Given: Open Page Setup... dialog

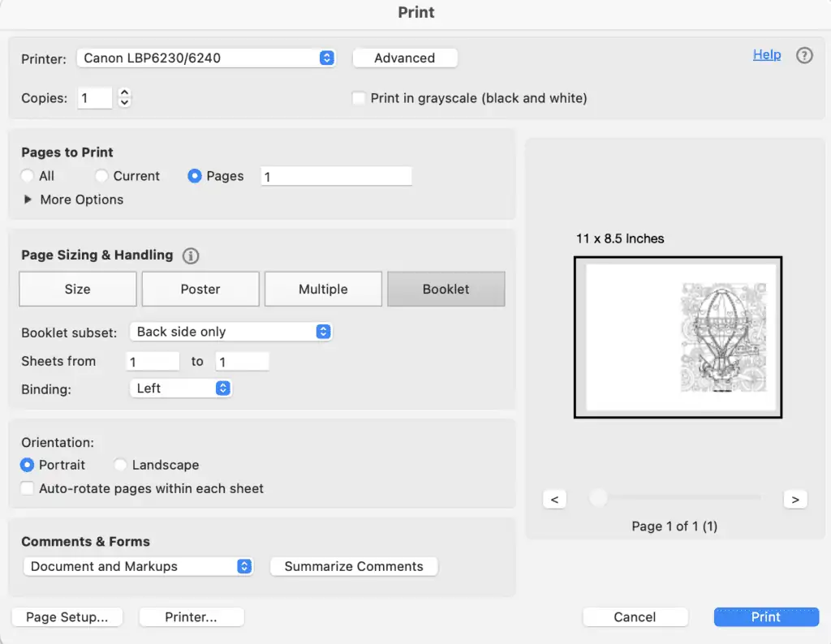Looking at the screenshot, I should coord(67,617).
